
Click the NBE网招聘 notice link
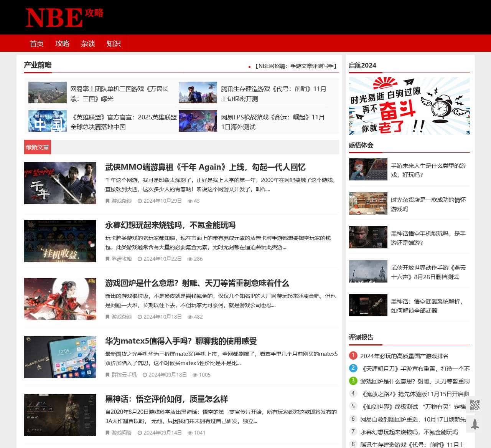click(x=295, y=66)
